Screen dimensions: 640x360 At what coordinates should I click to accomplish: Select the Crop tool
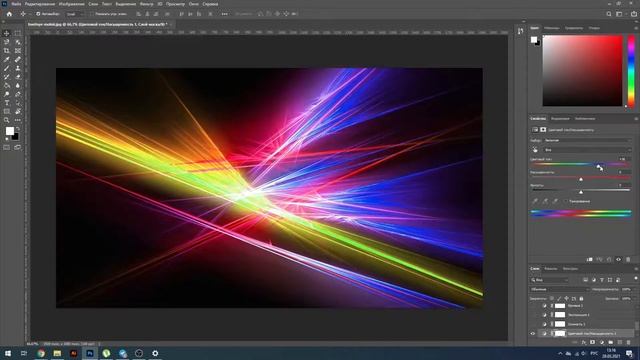pos(7,51)
